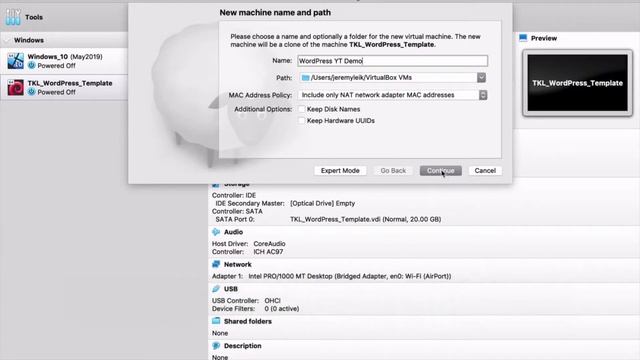Click the Audio section icon
Screen dimensions: 640x360
[x=216, y=232]
